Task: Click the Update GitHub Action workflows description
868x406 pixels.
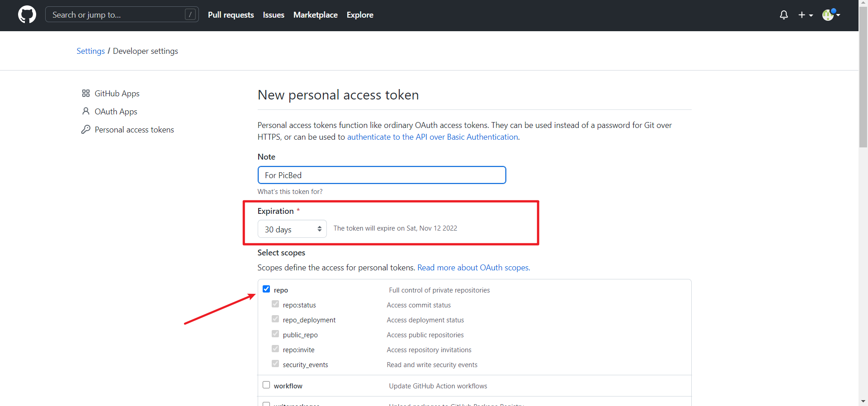Action: tap(438, 386)
